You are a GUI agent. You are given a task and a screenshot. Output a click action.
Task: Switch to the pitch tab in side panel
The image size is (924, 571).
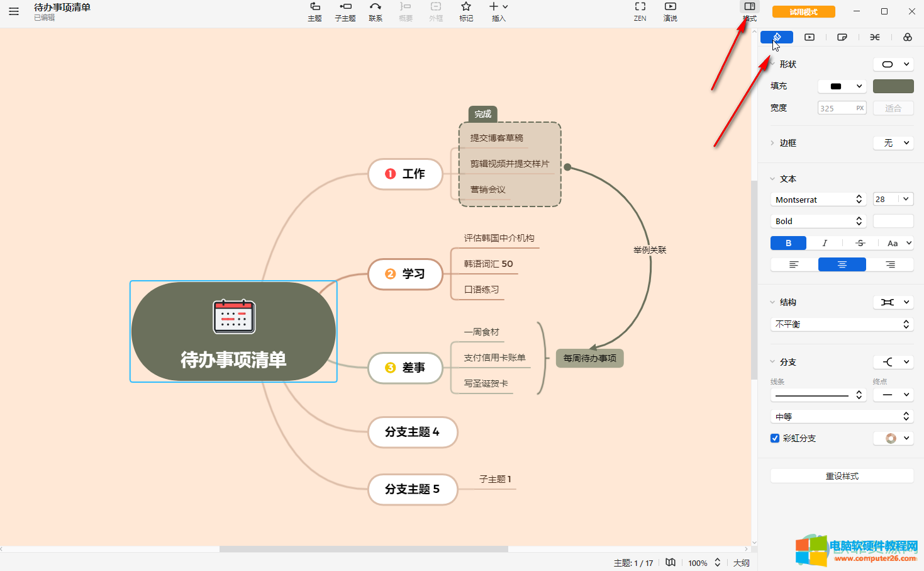[x=810, y=37]
